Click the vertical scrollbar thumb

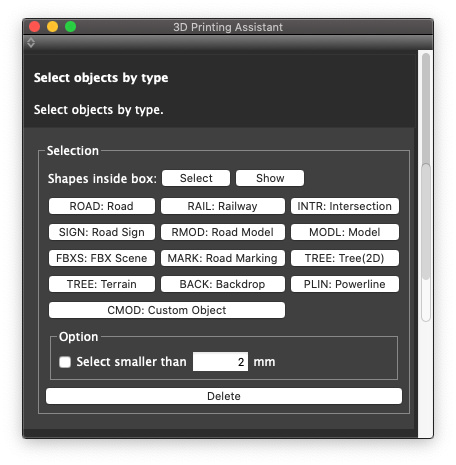(426, 166)
